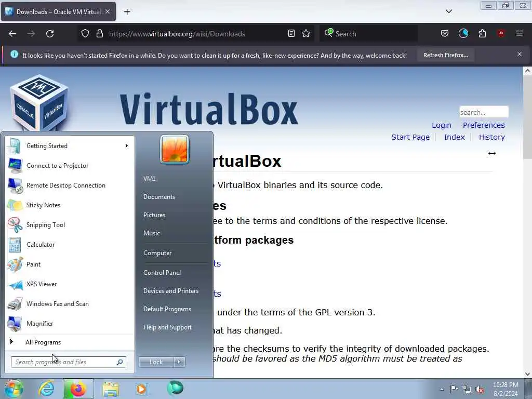Reload the page in Firefox
Image resolution: width=532 pixels, height=399 pixels.
point(50,34)
